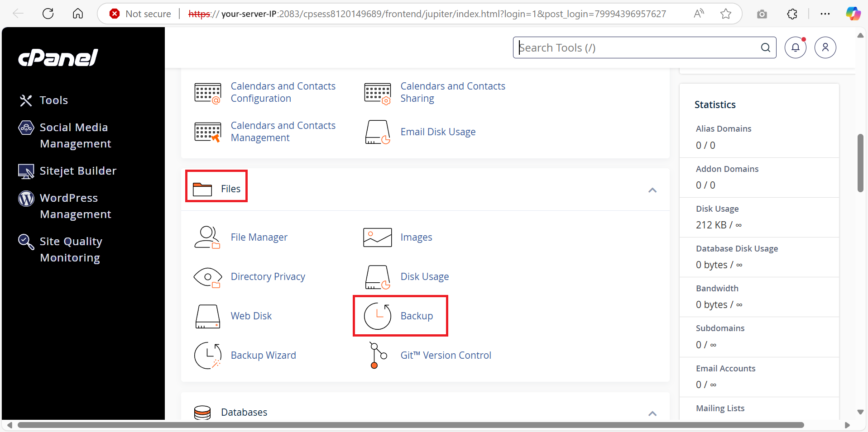Click the browser screenshot camera icon

(762, 14)
